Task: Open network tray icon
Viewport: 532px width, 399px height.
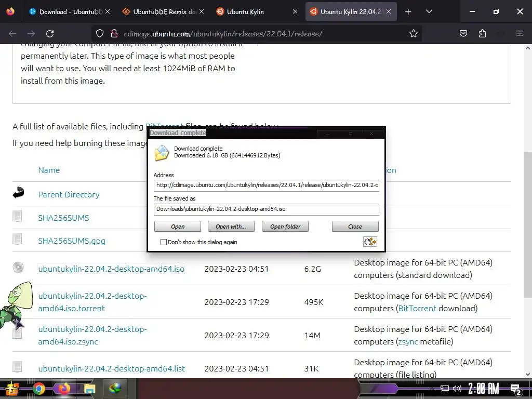Action: [x=445, y=389]
